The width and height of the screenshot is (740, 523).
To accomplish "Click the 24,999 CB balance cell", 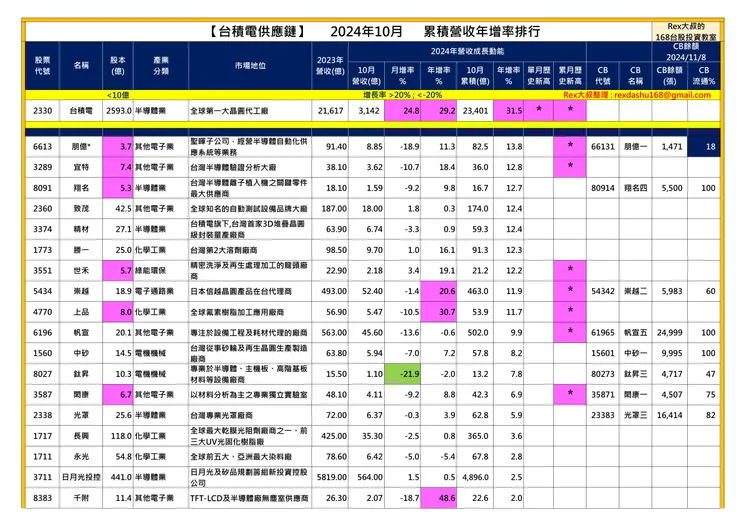I will pos(670,332).
